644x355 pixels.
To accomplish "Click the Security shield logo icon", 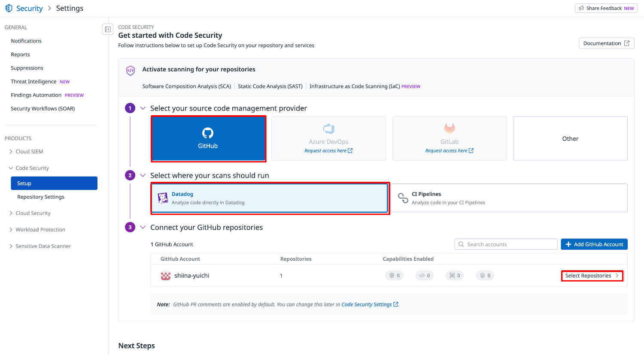I will coord(9,8).
